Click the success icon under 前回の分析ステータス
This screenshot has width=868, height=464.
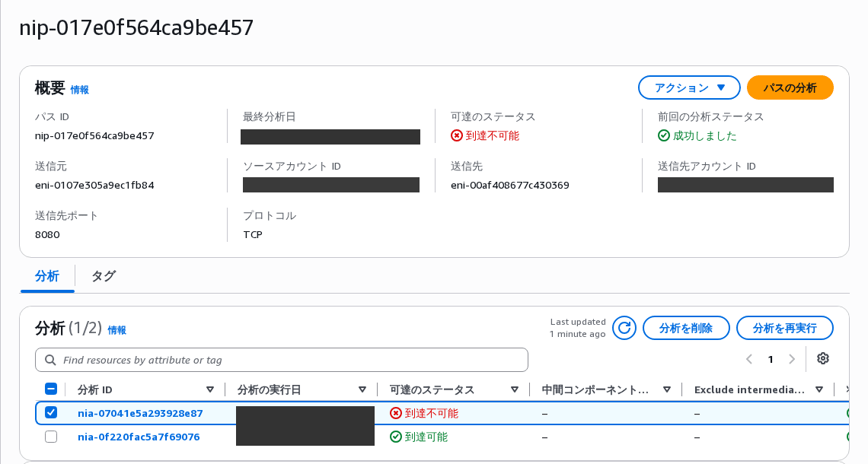[664, 135]
